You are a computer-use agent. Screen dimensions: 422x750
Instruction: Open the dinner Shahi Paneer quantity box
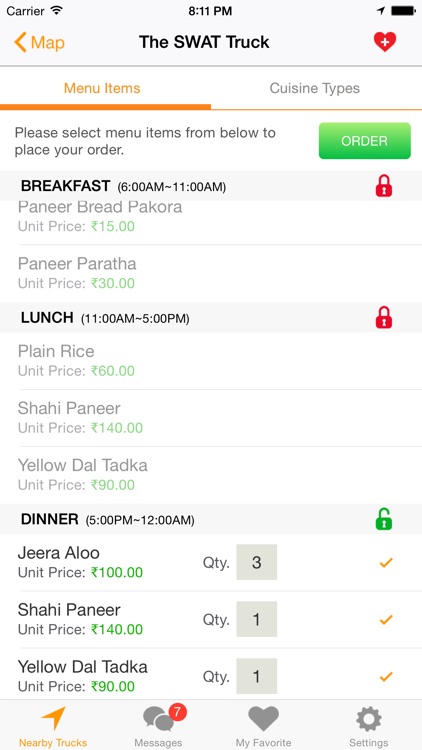(x=256, y=619)
